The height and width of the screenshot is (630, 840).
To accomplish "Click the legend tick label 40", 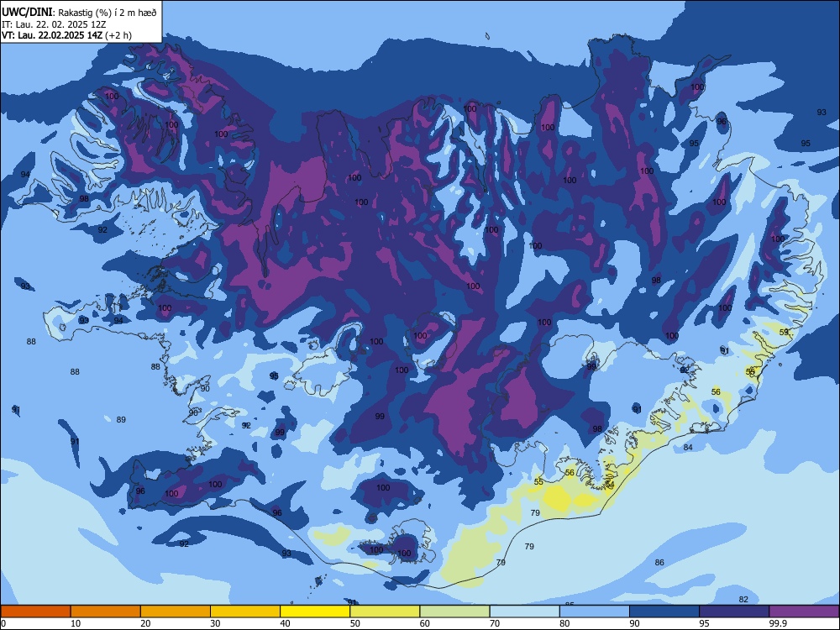I will 285,623.
